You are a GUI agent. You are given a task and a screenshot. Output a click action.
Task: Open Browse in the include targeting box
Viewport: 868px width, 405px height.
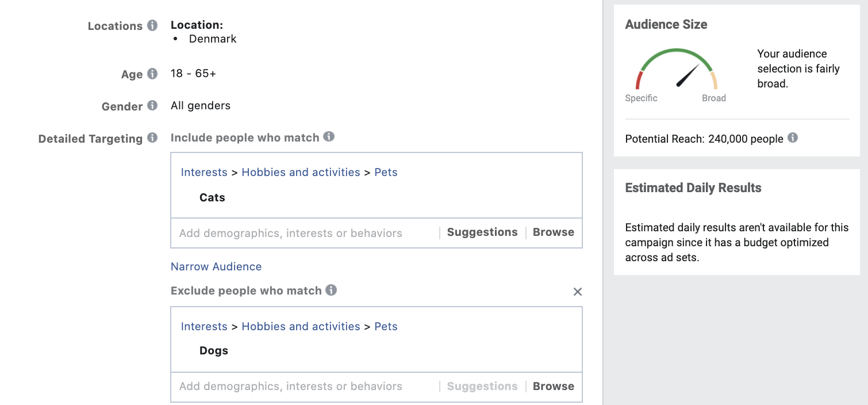point(553,232)
